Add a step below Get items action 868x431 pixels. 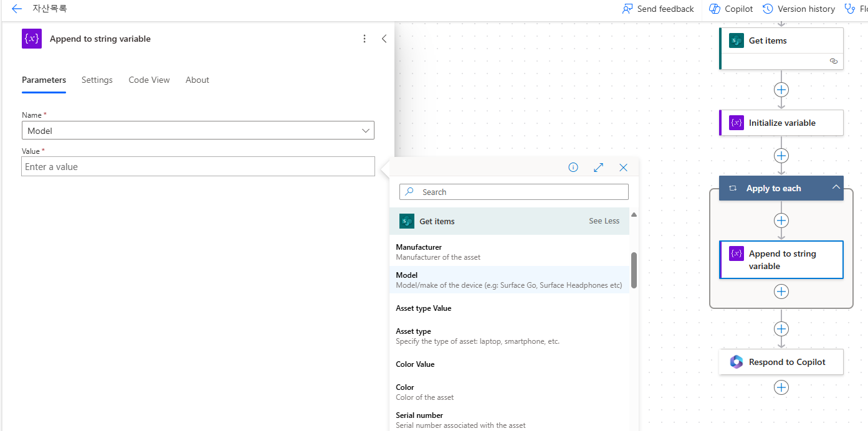pyautogui.click(x=781, y=90)
